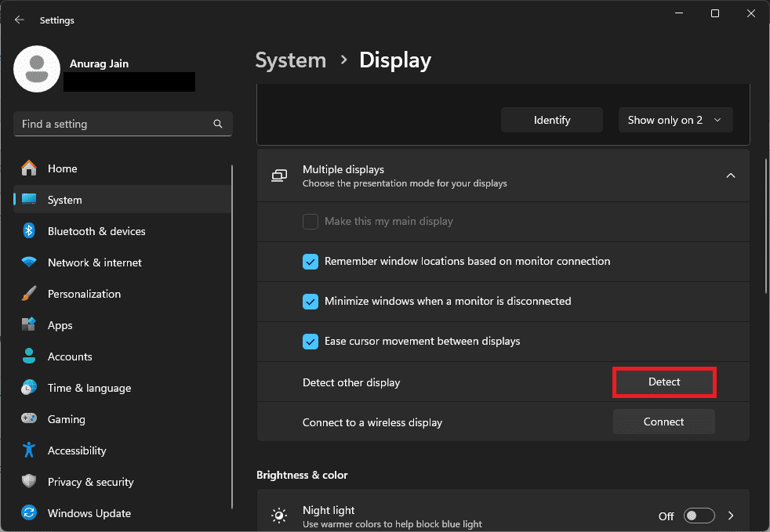This screenshot has width=770, height=532.
Task: Click the Personalization paintbrush icon
Action: [x=29, y=294]
